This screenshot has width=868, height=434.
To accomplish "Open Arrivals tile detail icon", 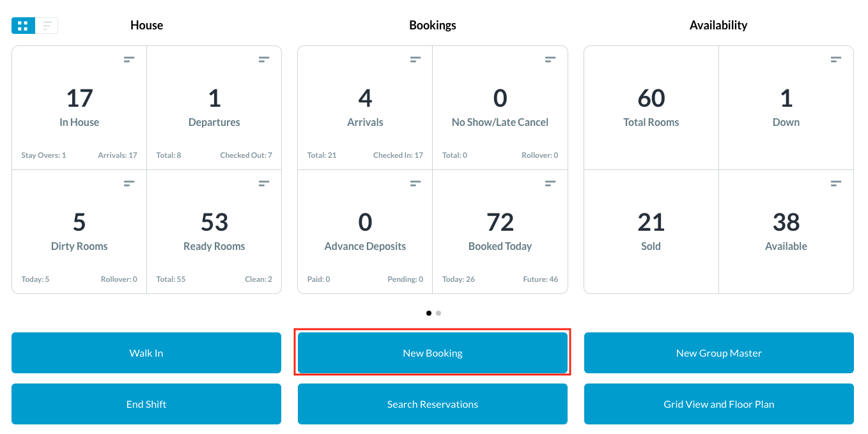I will coord(415,59).
